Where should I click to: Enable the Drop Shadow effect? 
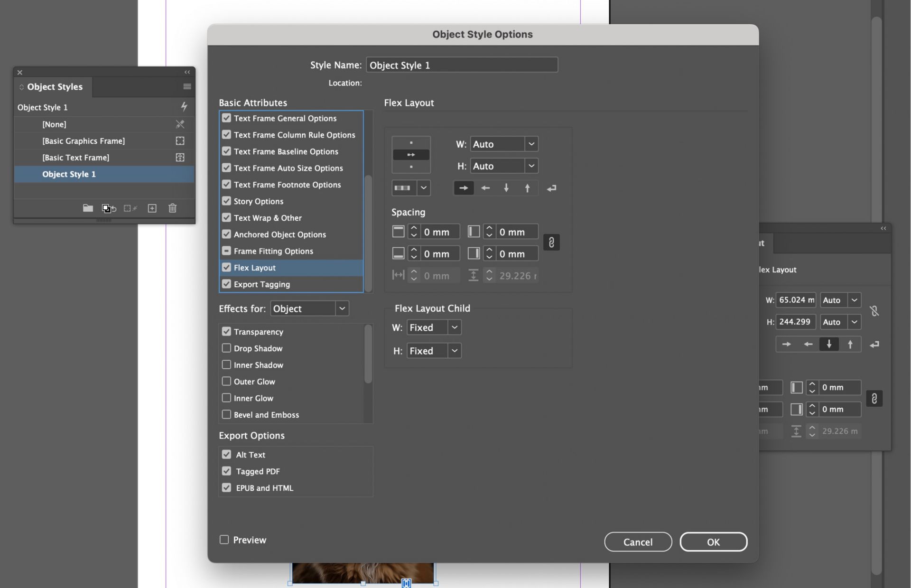tap(227, 348)
